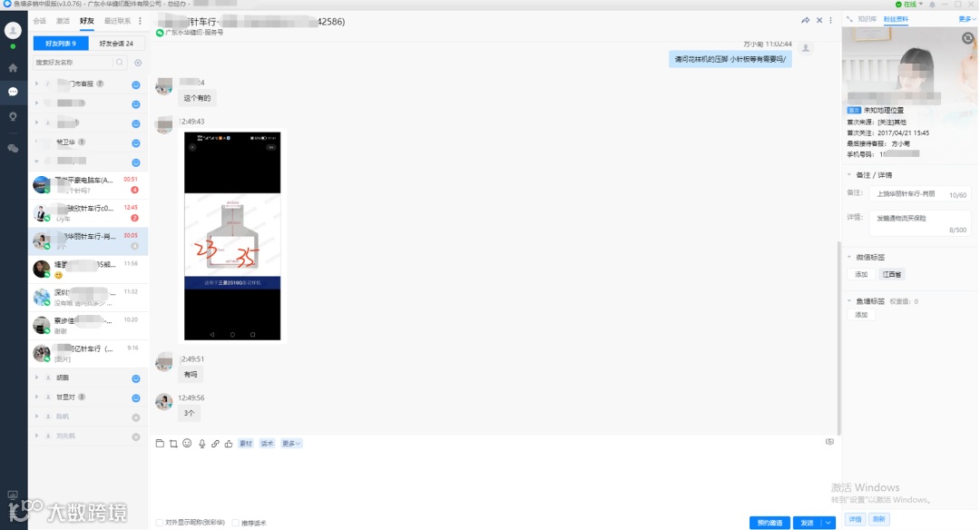The width and height of the screenshot is (980, 530).
Task: Open the 在线 status dropdown
Action: click(x=911, y=5)
